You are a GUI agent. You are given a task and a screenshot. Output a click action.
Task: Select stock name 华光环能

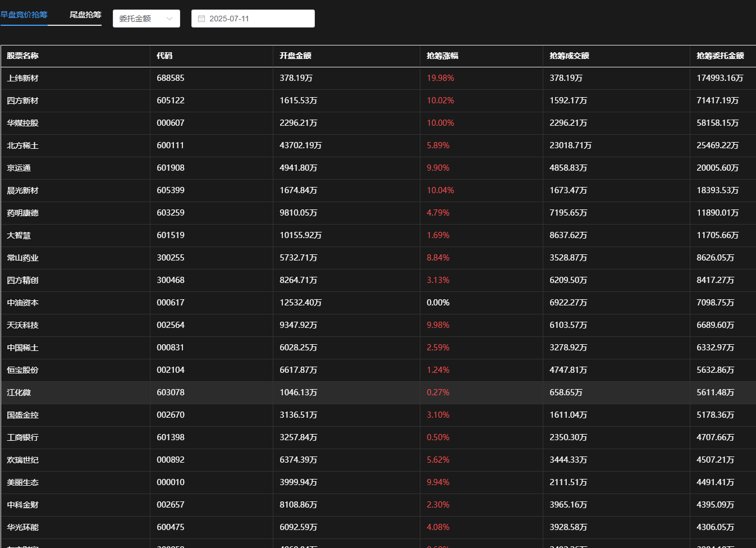[x=23, y=527]
